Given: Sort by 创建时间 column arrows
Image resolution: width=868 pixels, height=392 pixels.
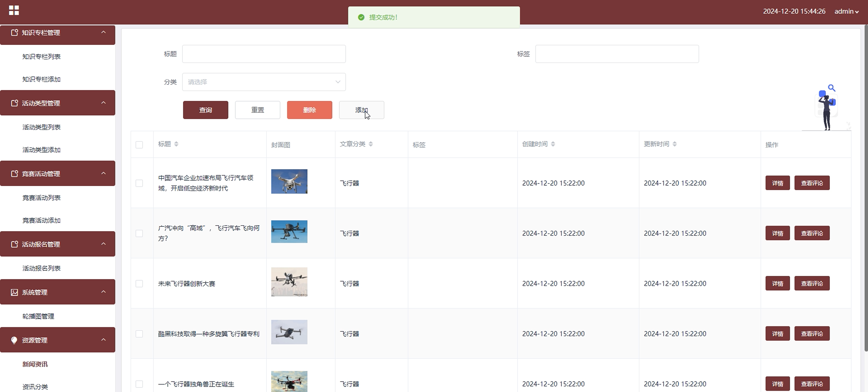Looking at the screenshot, I should [x=553, y=144].
